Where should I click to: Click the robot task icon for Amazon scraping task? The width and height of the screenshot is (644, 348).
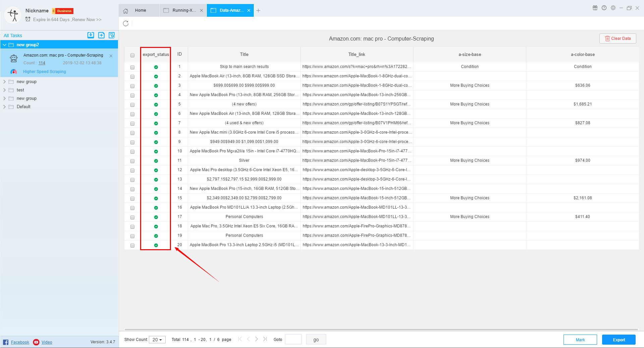pyautogui.click(x=14, y=59)
